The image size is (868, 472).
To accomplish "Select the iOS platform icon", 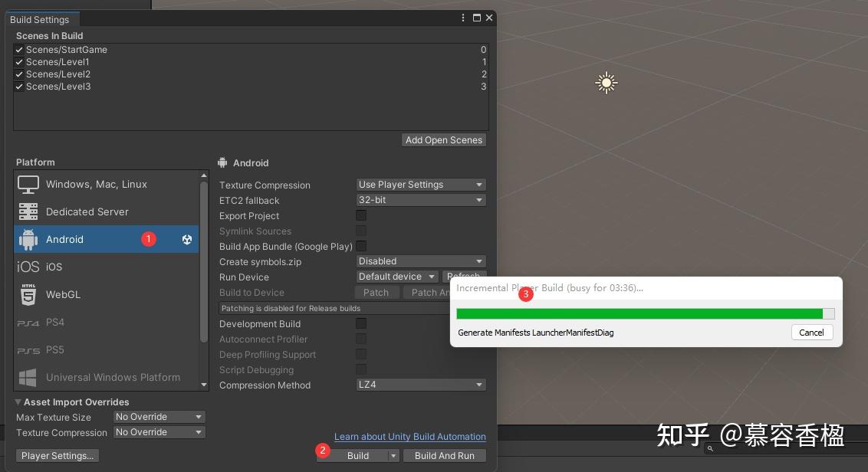I will coord(28,267).
